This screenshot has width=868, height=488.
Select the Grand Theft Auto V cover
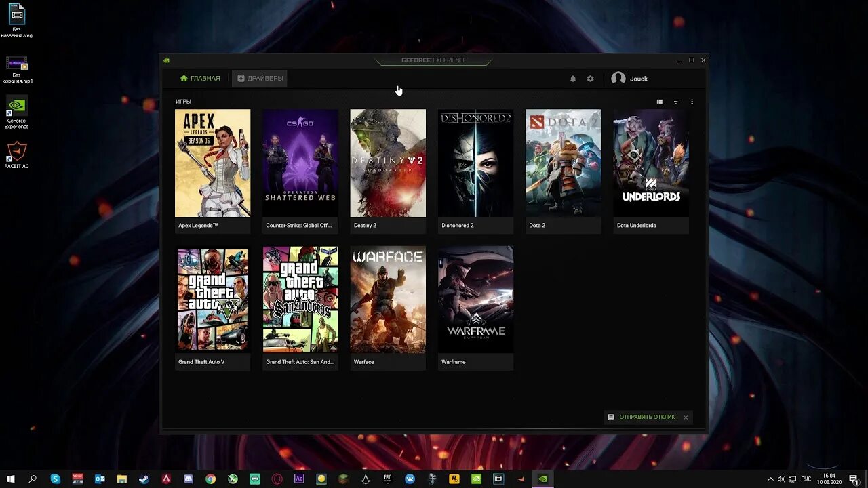[x=213, y=300]
